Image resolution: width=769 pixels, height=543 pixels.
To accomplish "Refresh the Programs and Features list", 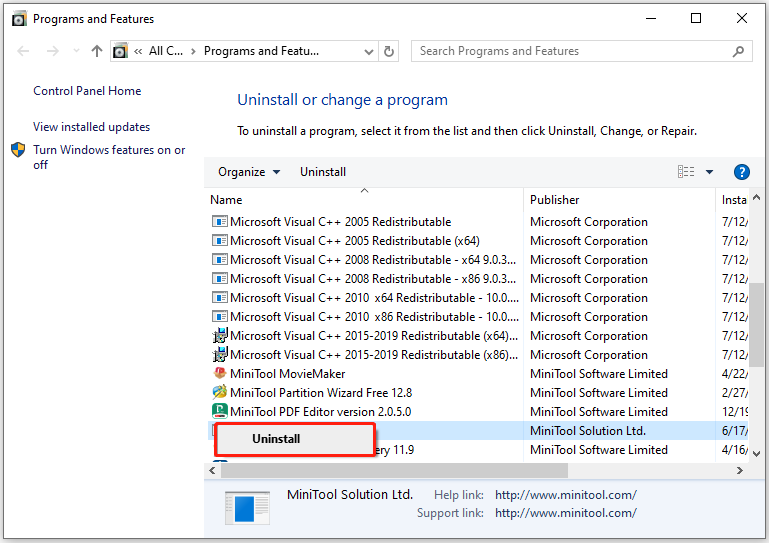I will click(x=388, y=52).
